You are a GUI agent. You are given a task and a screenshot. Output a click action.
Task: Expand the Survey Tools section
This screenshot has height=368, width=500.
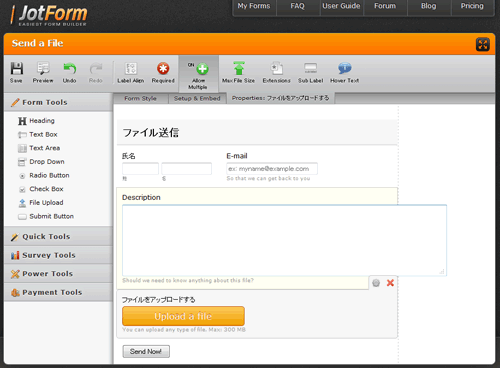click(58, 255)
